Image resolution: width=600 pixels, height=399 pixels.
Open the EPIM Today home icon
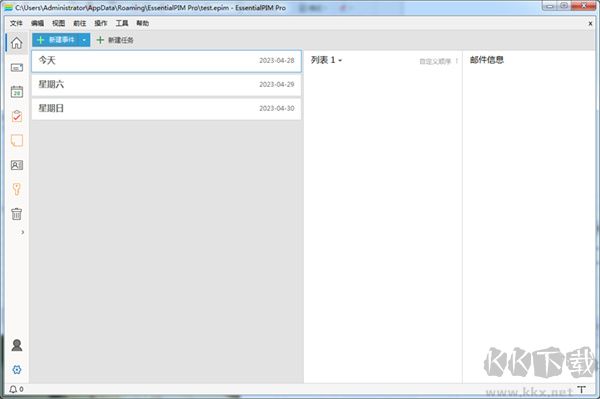pyautogui.click(x=16, y=43)
